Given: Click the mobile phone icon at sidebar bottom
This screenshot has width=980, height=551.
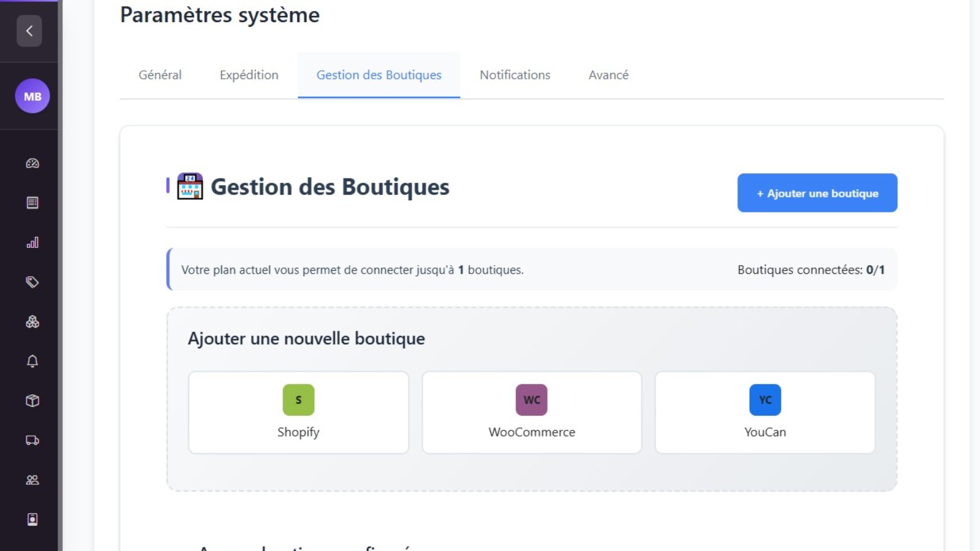Looking at the screenshot, I should point(32,519).
